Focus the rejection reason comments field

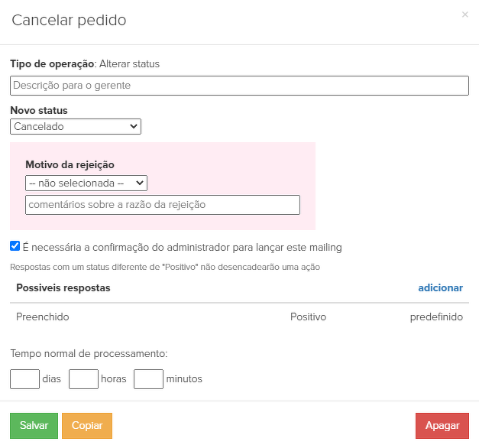[162, 205]
